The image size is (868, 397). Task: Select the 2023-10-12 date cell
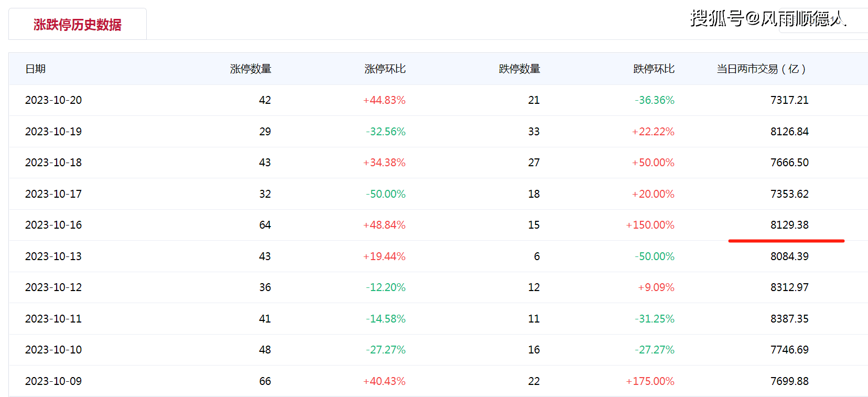(x=53, y=287)
